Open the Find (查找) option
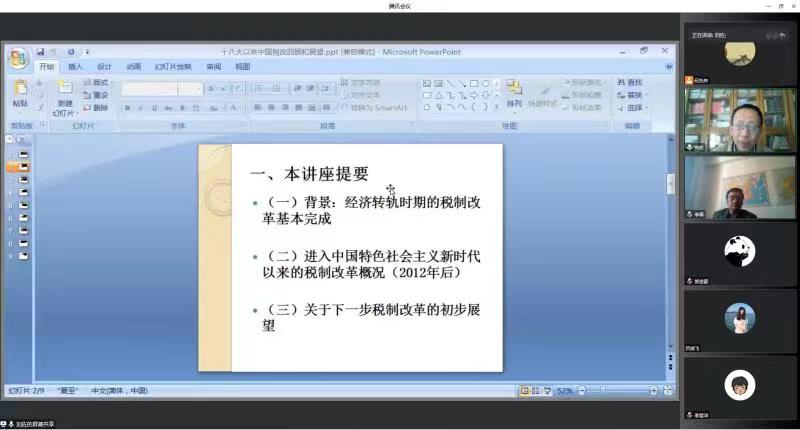Viewport: 800px width, 430px height. coord(631,82)
